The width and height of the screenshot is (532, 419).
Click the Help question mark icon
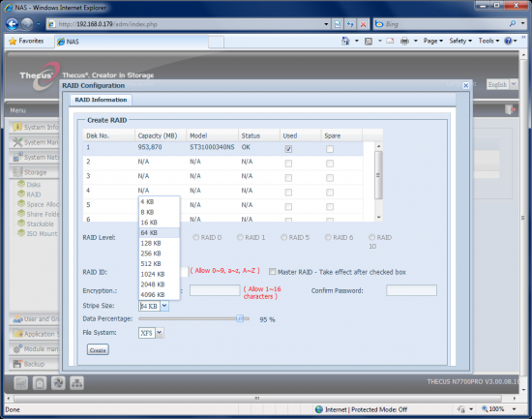[508, 41]
